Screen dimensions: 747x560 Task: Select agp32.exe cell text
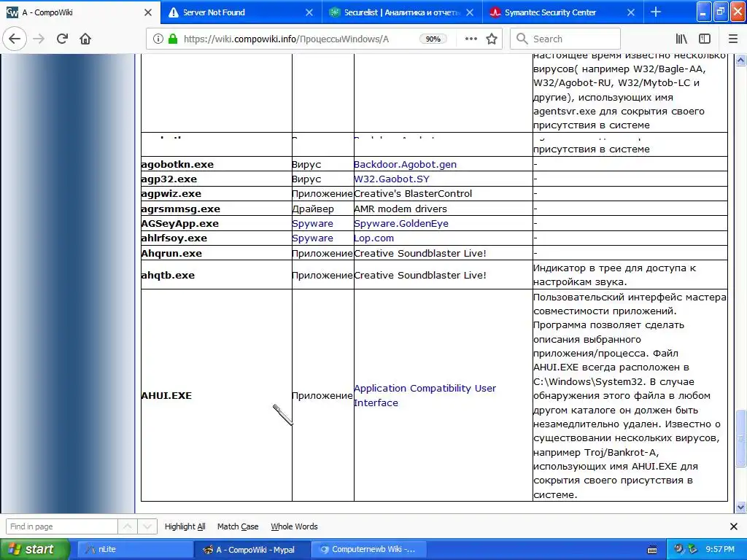click(169, 179)
